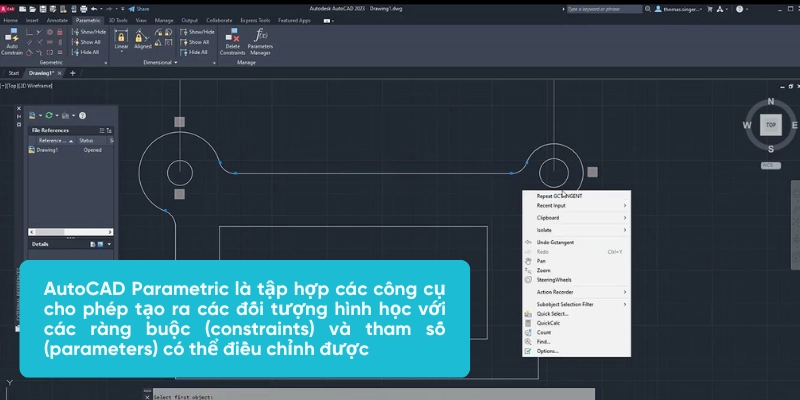Click the keyword search input field

point(605,9)
